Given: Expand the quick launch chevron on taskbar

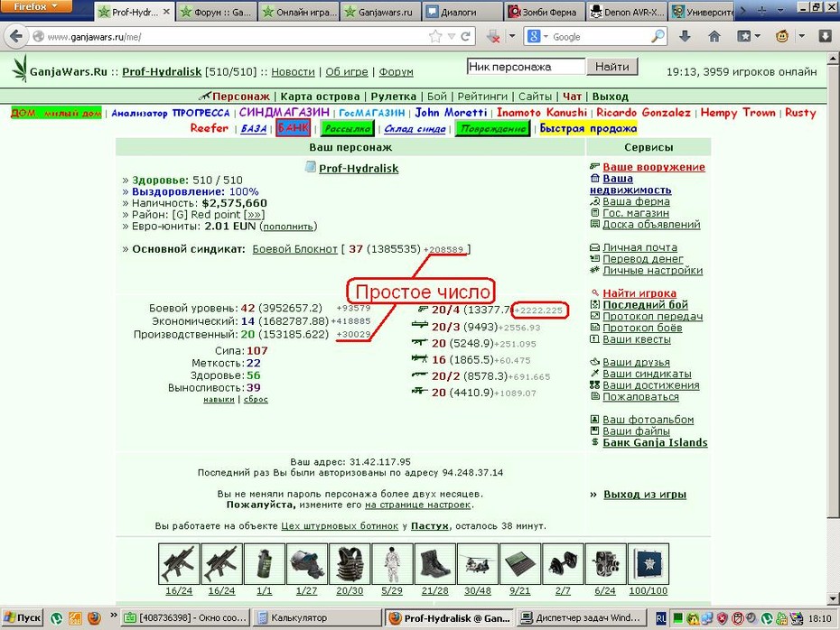Looking at the screenshot, I should point(114,616).
